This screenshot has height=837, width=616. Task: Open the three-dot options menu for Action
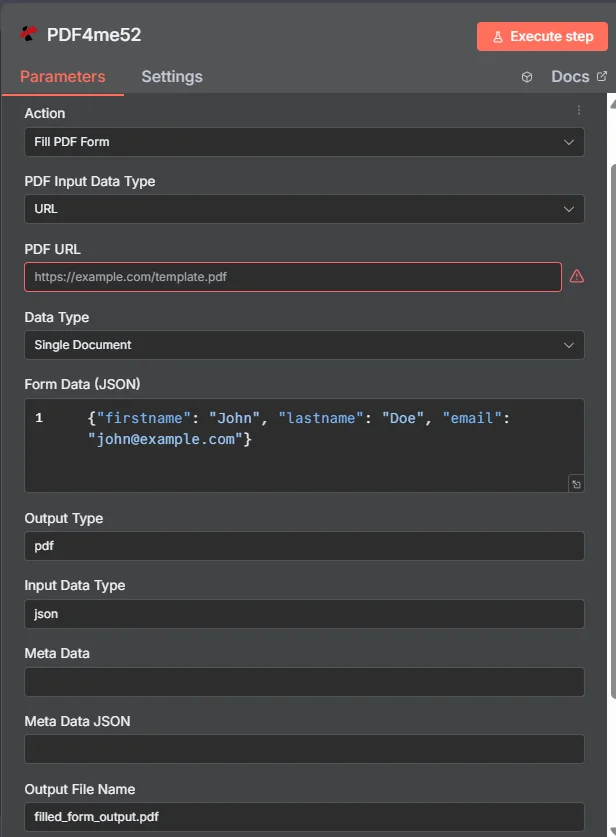coord(579,110)
